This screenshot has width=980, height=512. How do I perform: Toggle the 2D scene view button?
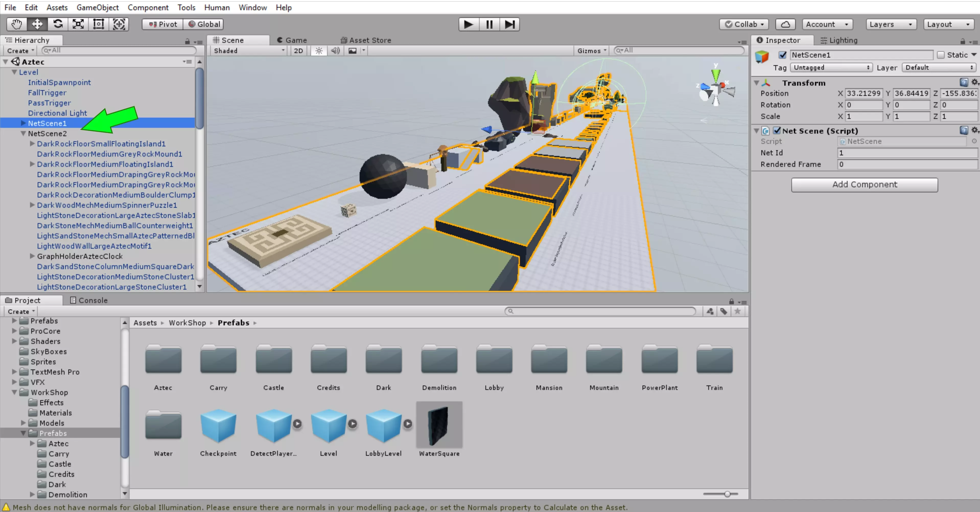pyautogui.click(x=298, y=51)
